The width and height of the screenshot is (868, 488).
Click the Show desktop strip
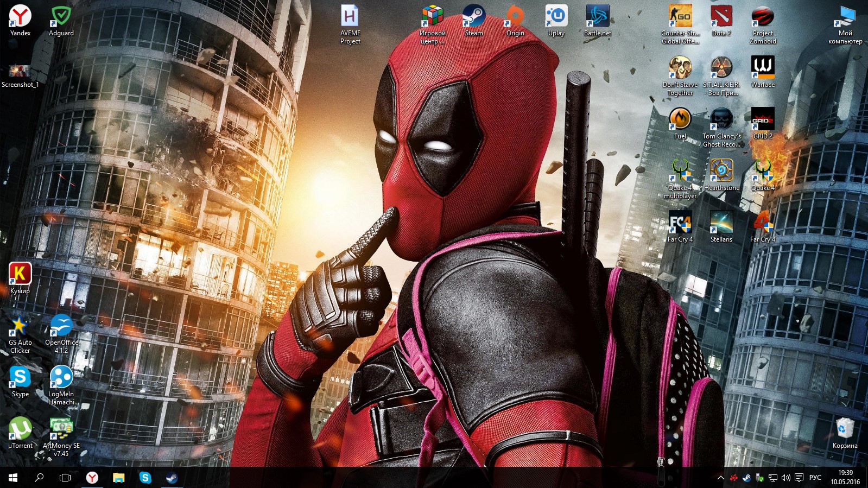click(866, 478)
